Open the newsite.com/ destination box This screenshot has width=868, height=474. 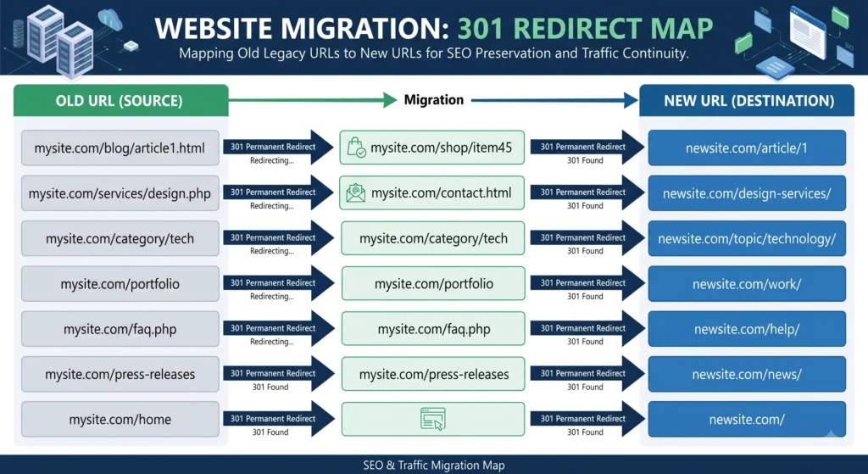[747, 420]
